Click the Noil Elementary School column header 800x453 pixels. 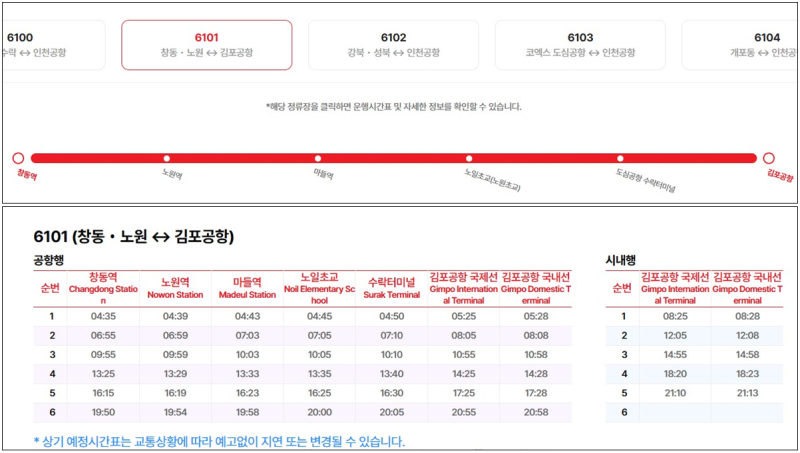319,289
